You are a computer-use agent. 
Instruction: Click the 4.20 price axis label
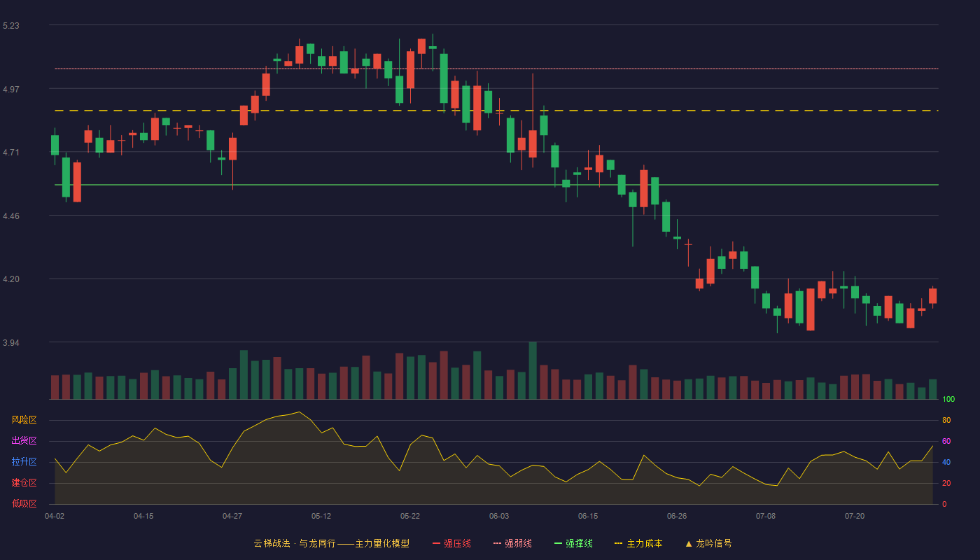click(11, 279)
